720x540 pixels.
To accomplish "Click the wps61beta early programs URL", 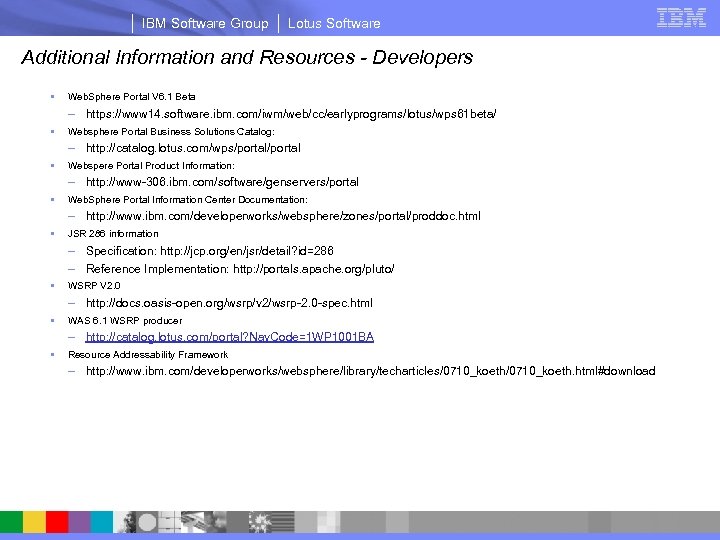I will click(291, 114).
